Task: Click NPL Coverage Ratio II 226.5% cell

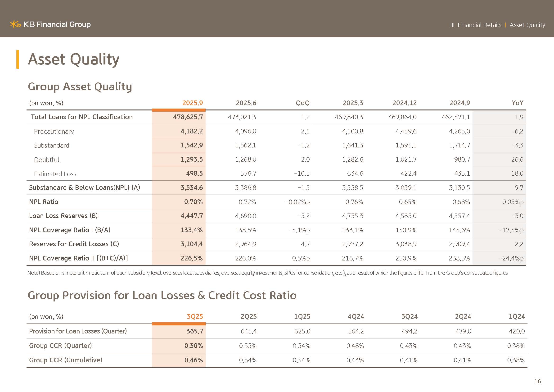Action: tap(191, 258)
